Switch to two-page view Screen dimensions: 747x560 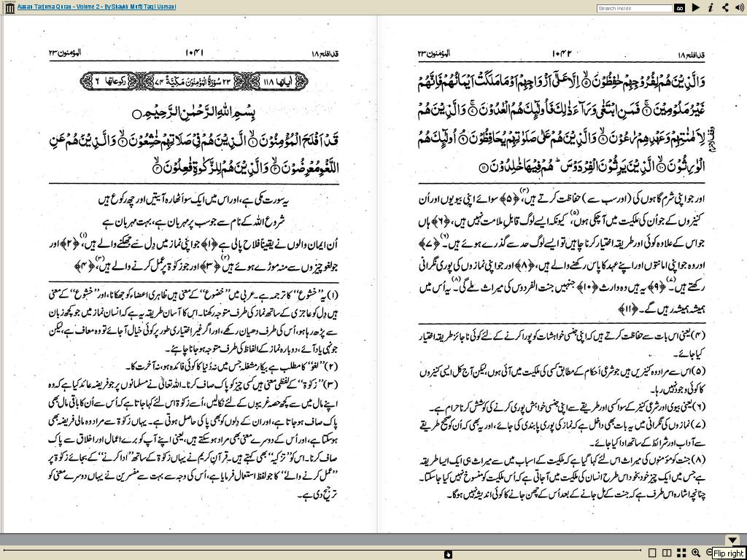point(667,553)
